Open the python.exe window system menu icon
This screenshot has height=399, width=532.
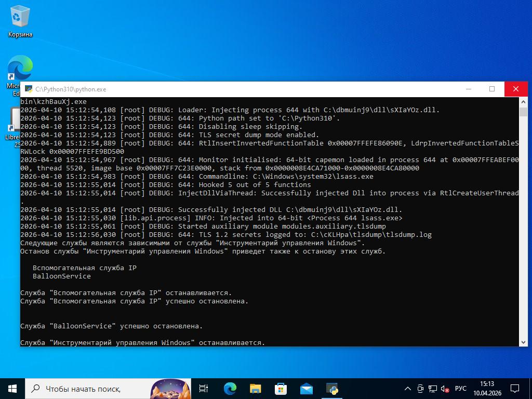coord(28,89)
